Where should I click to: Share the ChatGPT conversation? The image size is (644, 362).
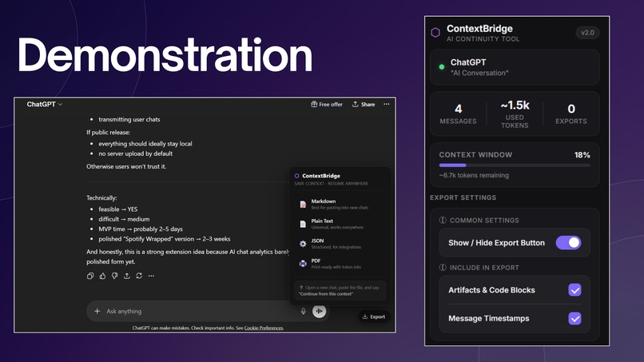click(364, 105)
